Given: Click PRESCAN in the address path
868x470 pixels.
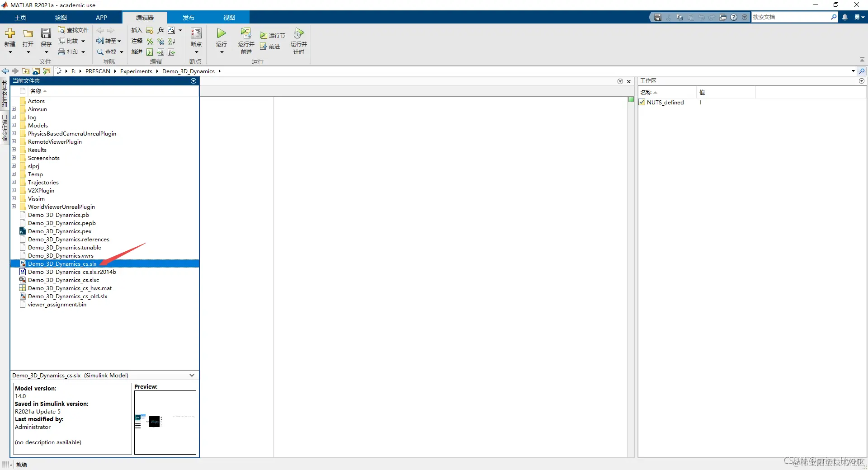Looking at the screenshot, I should click(98, 71).
